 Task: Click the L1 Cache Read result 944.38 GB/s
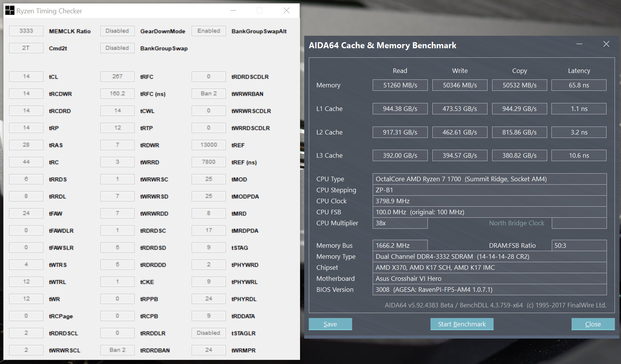coord(400,109)
